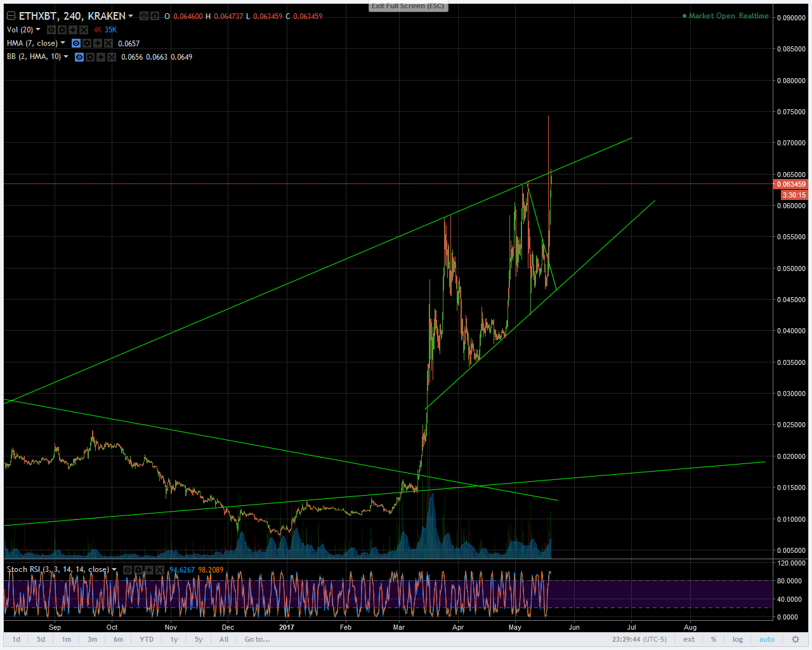Screen dimensions: 812x650
Task: Collapse the chart legend with the minus box
Action: (x=11, y=16)
